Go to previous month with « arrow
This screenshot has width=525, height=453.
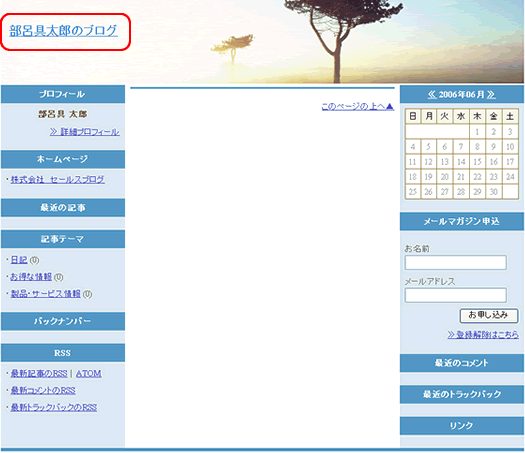pos(432,95)
